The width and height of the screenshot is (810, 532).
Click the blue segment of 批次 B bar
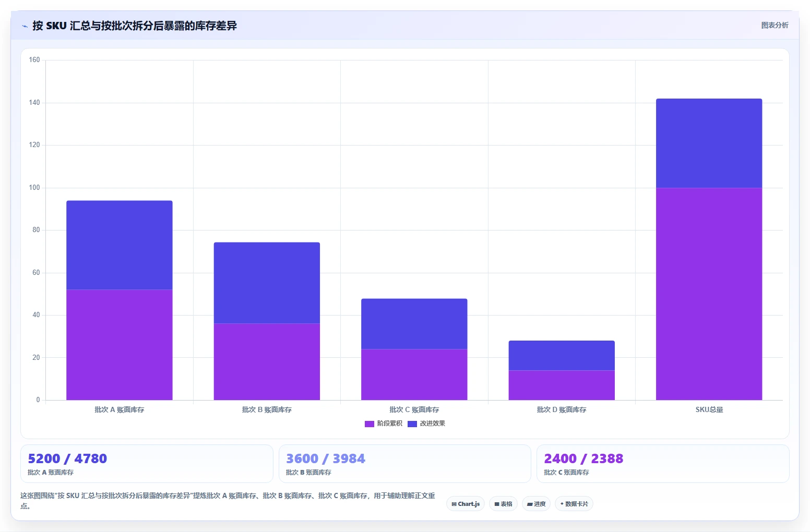coord(267,283)
